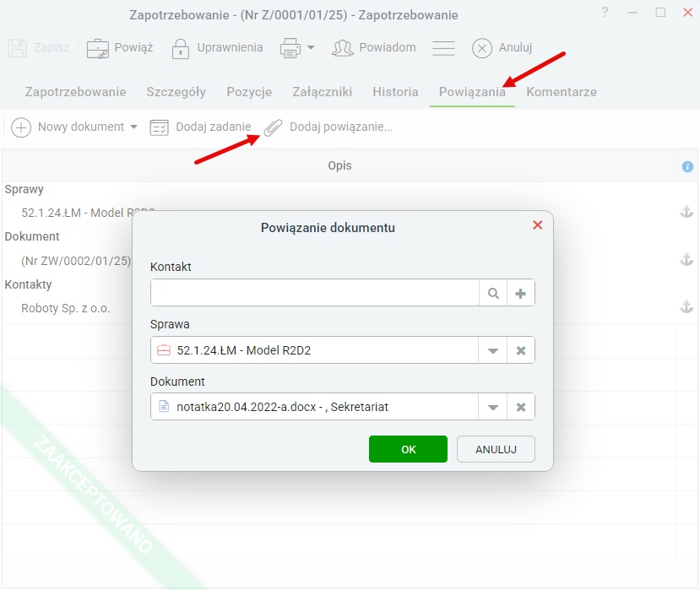Select the Powiązania tab
This screenshot has height=590, width=700.
tap(472, 92)
